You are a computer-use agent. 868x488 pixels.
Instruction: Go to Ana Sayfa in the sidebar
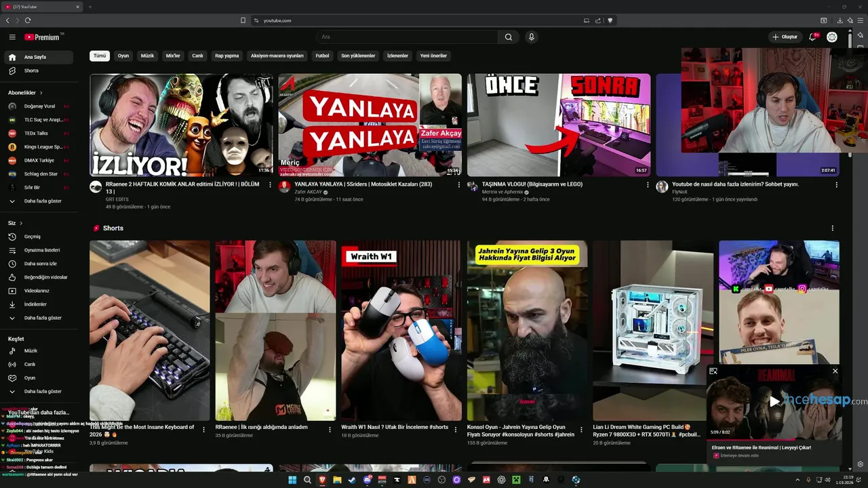[40, 57]
